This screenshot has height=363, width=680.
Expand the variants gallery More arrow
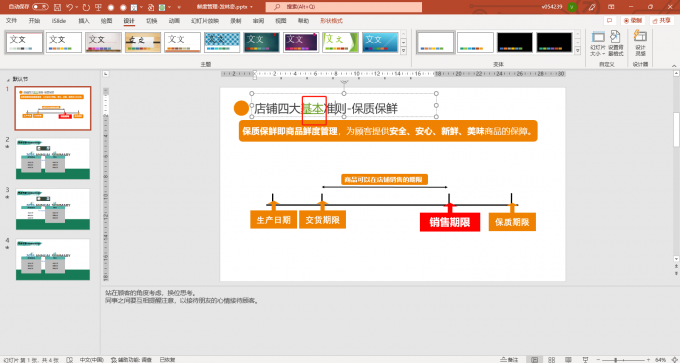click(x=577, y=51)
